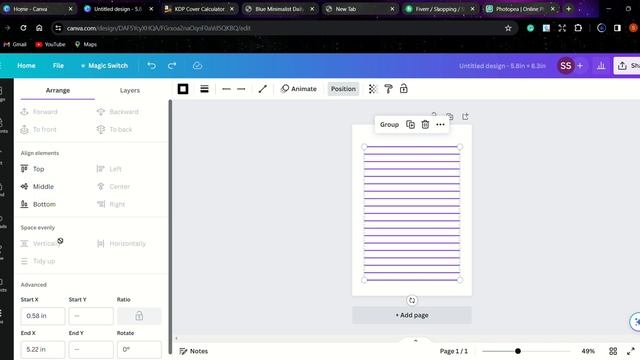Viewport: 640px width, 360px height.
Task: Open the analytics bar chart icon
Action: point(601,66)
